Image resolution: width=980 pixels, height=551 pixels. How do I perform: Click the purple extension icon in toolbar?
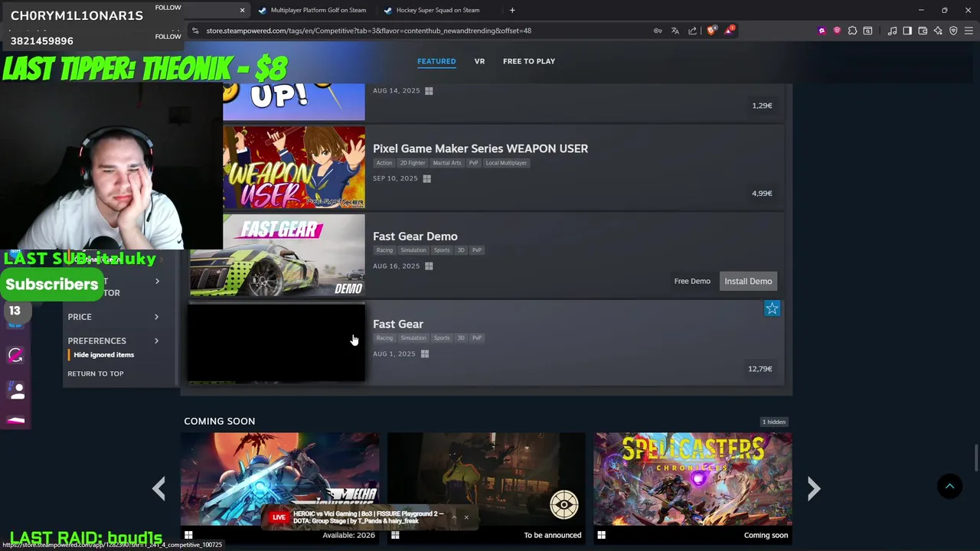(822, 31)
